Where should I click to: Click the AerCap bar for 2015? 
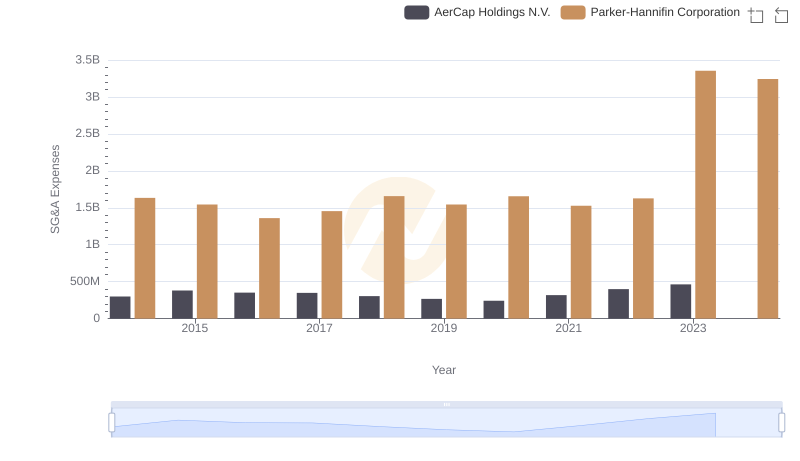click(x=182, y=304)
